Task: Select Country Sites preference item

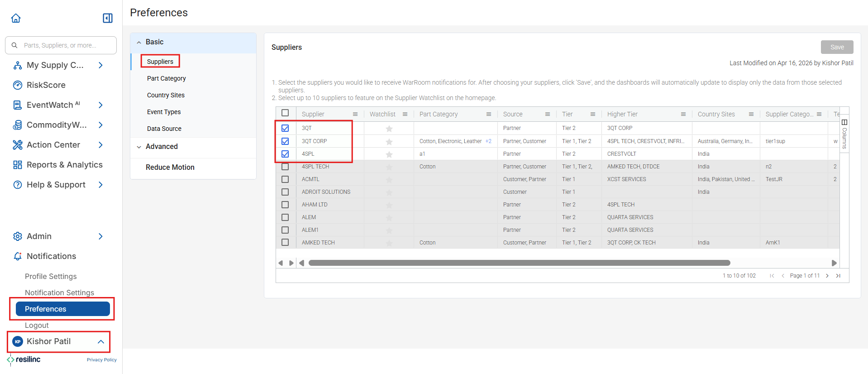Action: (x=166, y=95)
